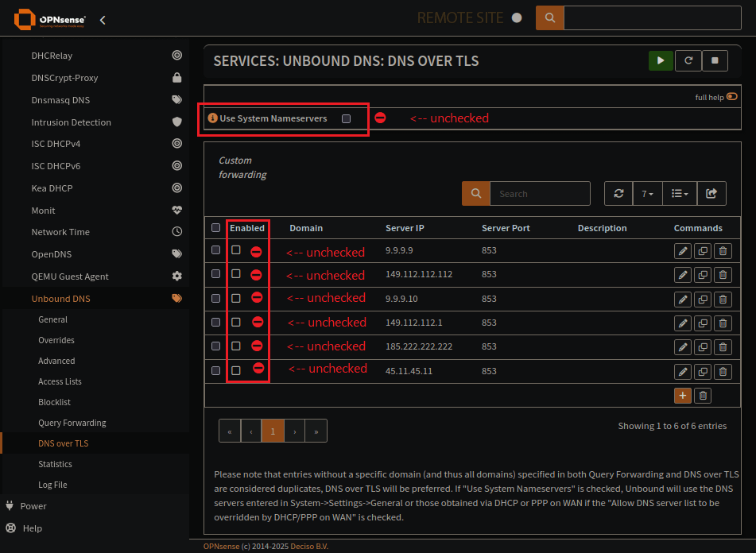Enable the 45.11.45.11 server entry
The image size is (756, 553).
click(236, 370)
